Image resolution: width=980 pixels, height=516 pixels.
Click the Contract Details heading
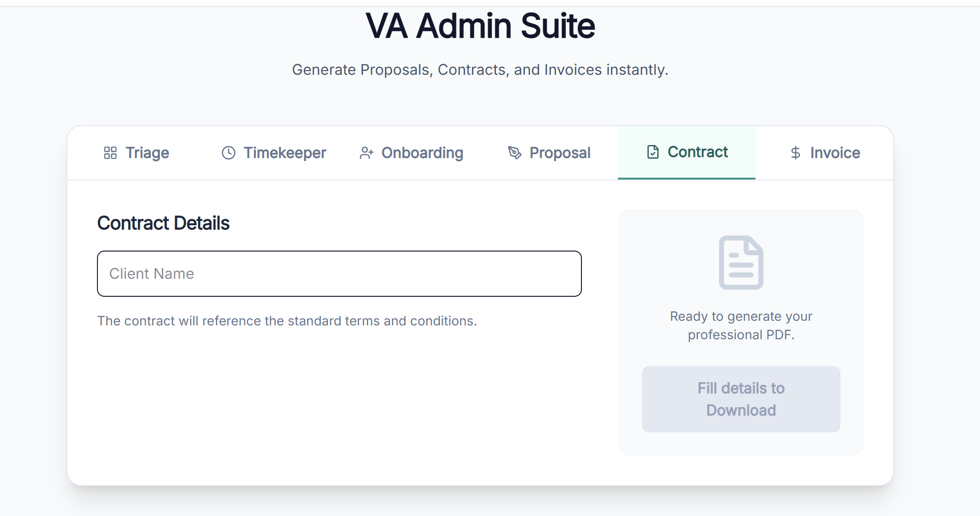tap(163, 223)
